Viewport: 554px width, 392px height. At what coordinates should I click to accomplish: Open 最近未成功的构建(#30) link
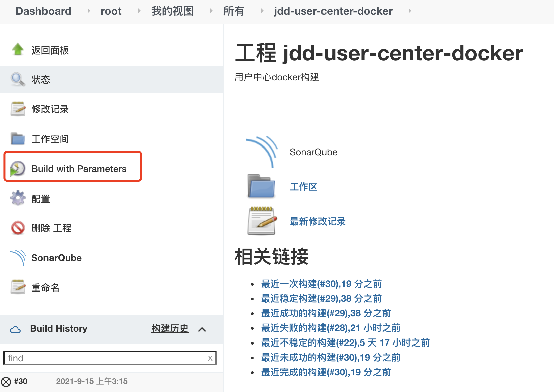coord(331,357)
